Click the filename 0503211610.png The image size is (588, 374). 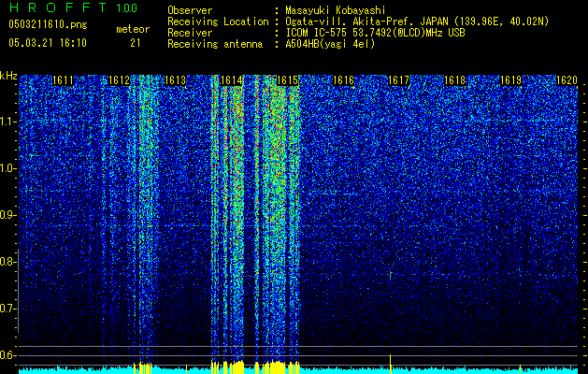[x=48, y=24]
